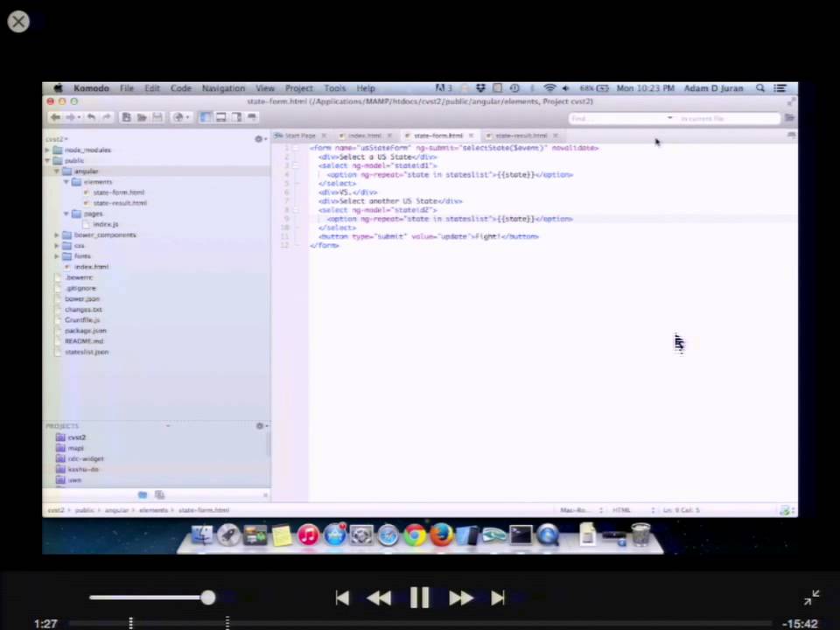Expand the node_modules folder
Viewport: 840px width, 630px height.
click(x=47, y=150)
